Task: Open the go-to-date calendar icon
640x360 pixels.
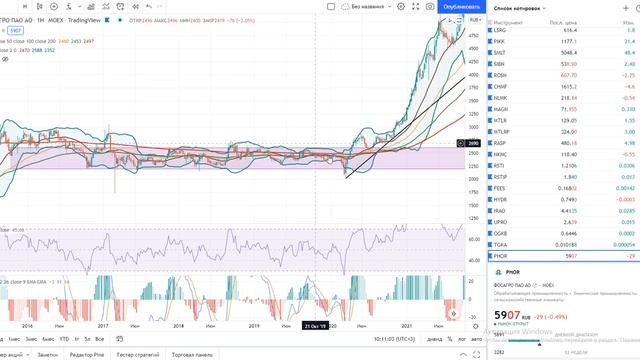Action: pyautogui.click(x=120, y=339)
